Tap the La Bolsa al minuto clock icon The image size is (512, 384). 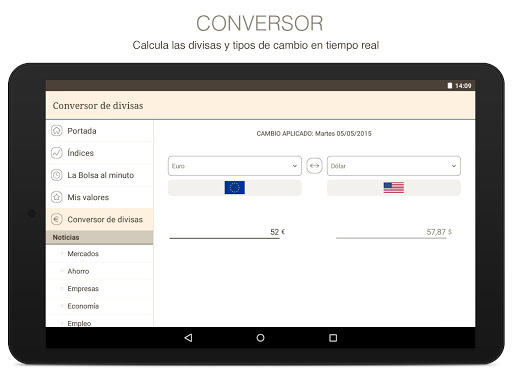57,175
